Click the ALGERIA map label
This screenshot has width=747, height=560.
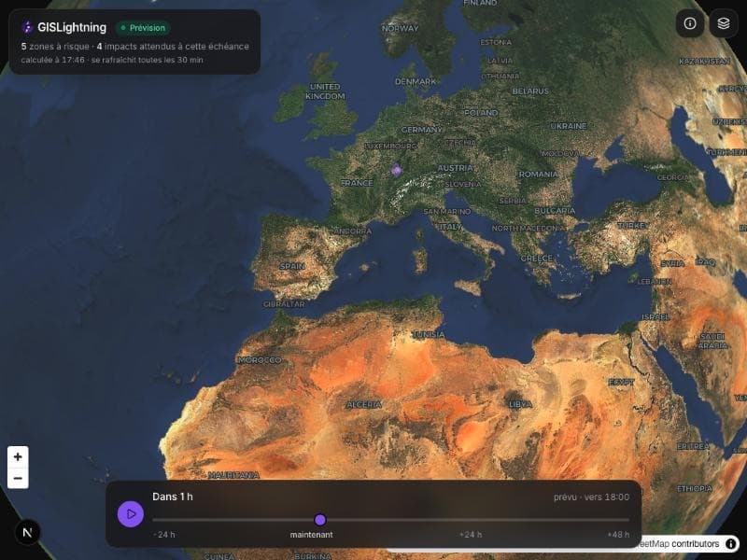pyautogui.click(x=363, y=404)
